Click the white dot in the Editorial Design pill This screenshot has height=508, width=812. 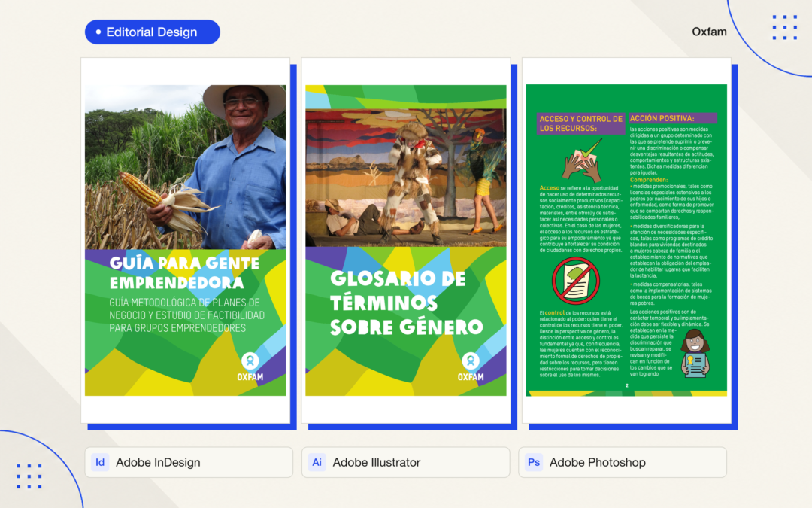(98, 32)
